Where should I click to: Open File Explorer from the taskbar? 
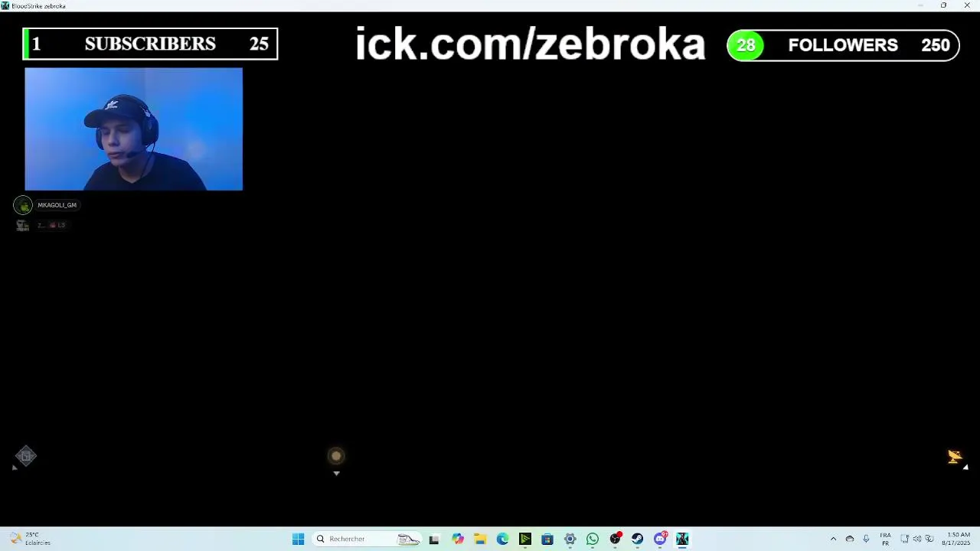point(479,539)
